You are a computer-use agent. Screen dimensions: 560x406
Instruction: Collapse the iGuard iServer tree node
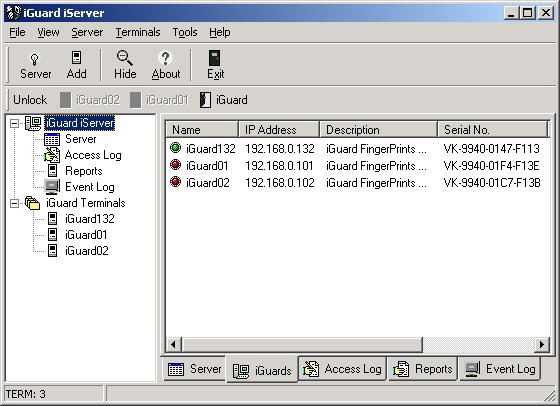(x=15, y=124)
